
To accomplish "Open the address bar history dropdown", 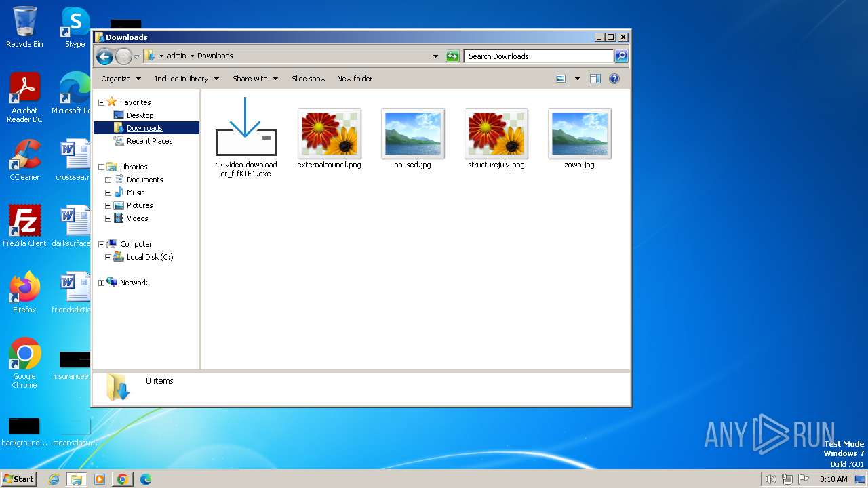I will click(x=435, y=56).
